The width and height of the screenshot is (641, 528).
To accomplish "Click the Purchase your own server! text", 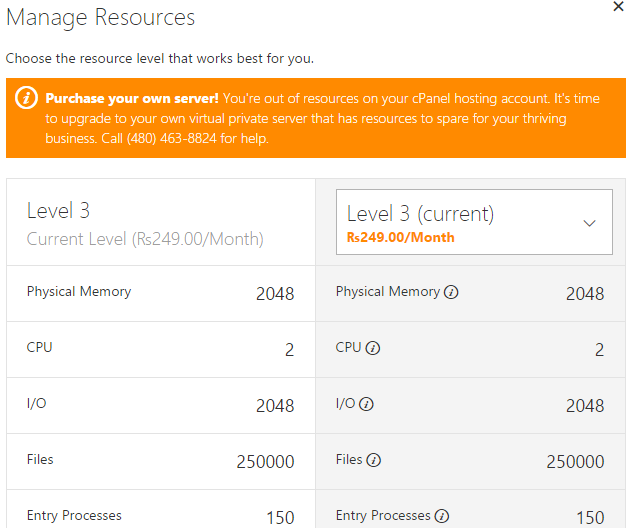I will [132, 99].
